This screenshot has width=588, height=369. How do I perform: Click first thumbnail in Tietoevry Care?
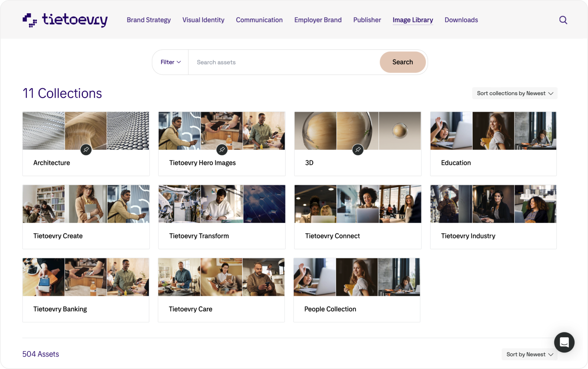179,277
